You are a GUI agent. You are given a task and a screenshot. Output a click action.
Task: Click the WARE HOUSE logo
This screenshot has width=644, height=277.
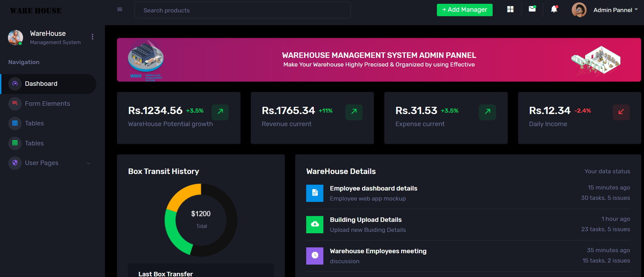point(36,11)
